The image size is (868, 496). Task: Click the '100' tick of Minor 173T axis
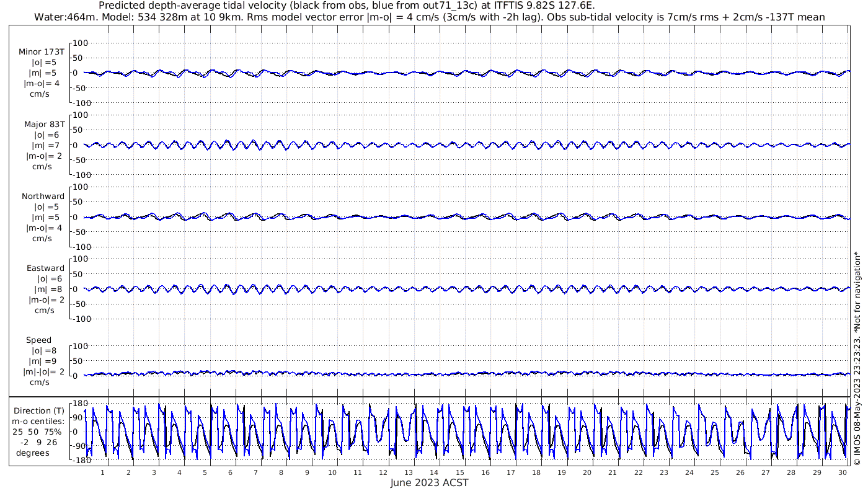(x=81, y=43)
